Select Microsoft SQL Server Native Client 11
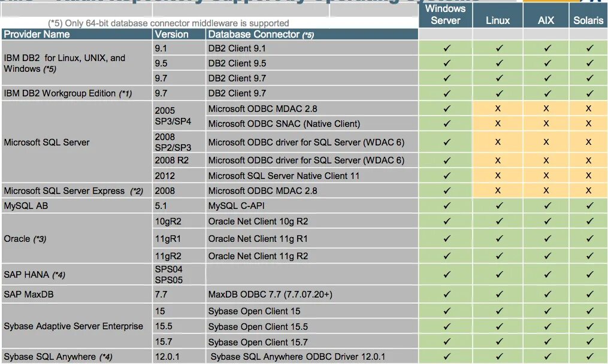Screen dimensions: 608x364 (311, 175)
